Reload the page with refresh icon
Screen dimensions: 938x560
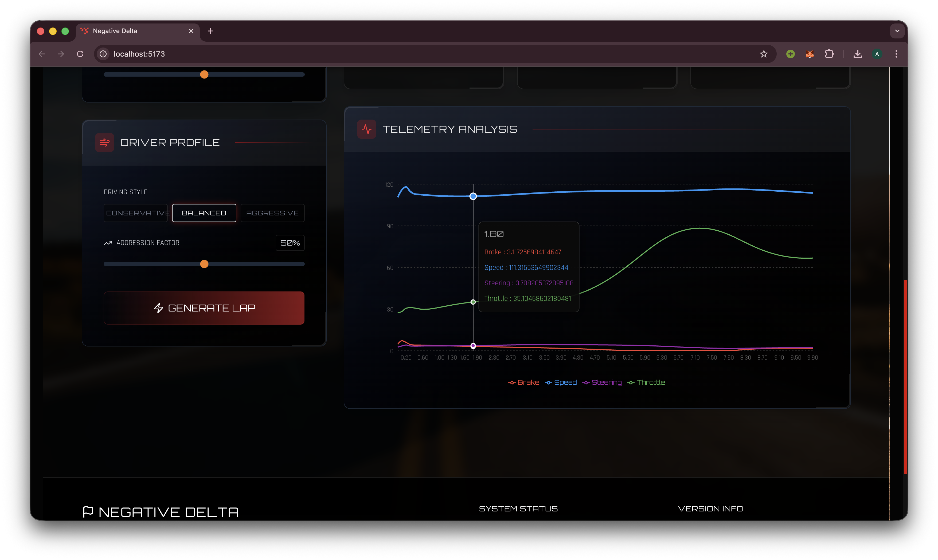[x=80, y=54]
